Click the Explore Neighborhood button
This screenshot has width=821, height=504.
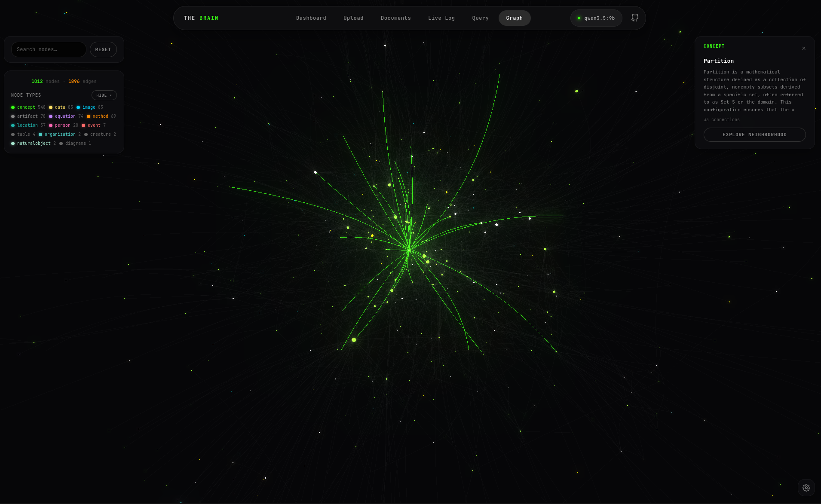click(x=754, y=135)
